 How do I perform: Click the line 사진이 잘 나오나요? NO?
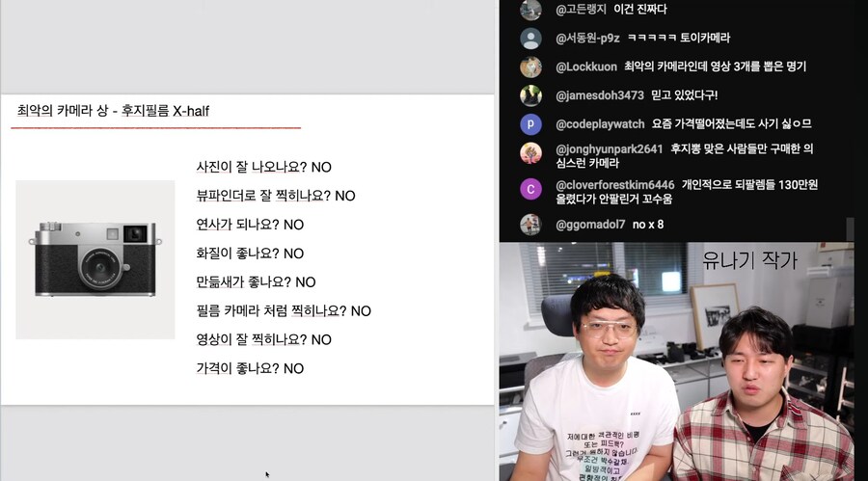(x=263, y=167)
